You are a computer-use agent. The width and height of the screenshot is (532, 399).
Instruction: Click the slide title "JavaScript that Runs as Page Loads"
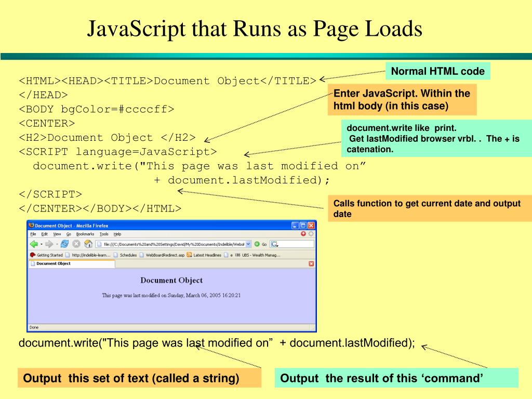(255, 29)
